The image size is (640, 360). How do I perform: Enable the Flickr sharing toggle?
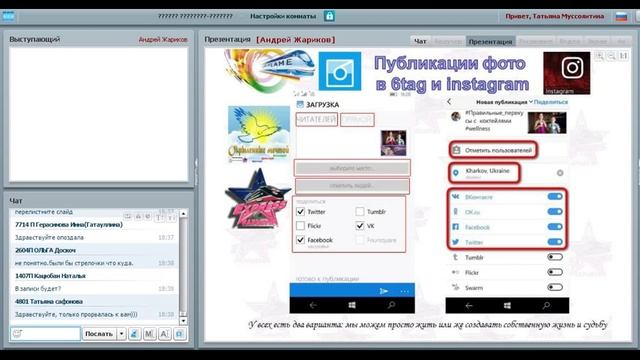(555, 272)
